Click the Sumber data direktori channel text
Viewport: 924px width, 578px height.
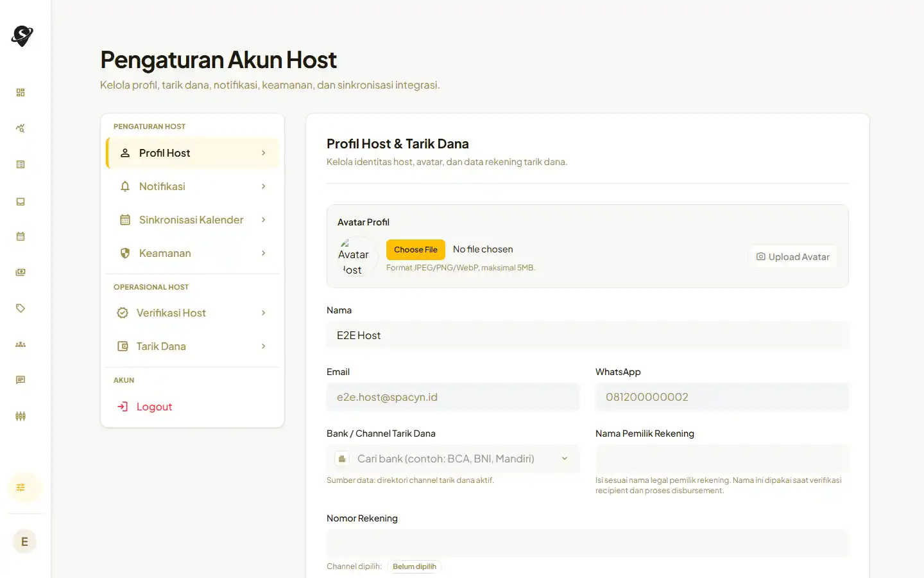point(410,480)
